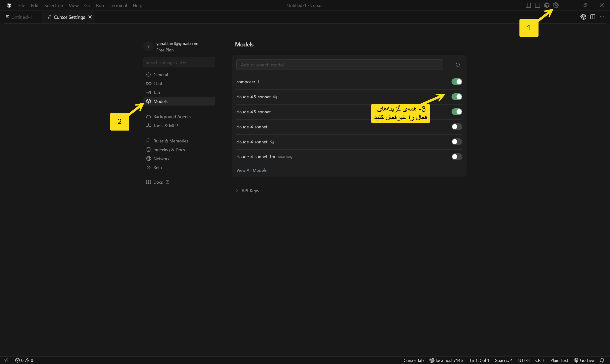Select Models in settings sidebar
610x364 pixels.
click(x=179, y=101)
